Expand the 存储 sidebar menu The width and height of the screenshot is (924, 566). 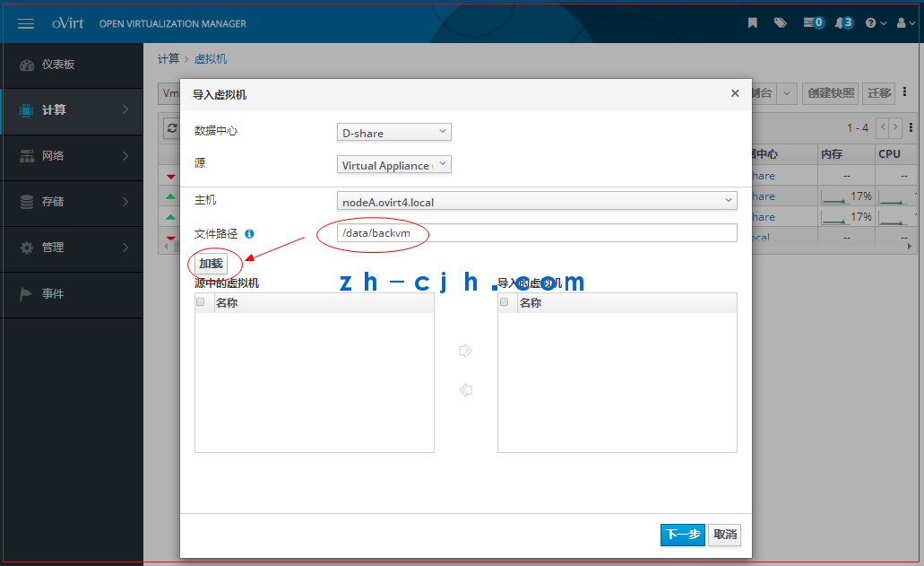72,202
